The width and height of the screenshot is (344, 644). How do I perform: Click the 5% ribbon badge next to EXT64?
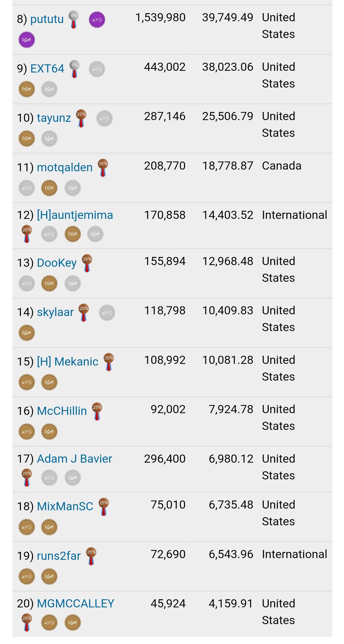pos(74,68)
